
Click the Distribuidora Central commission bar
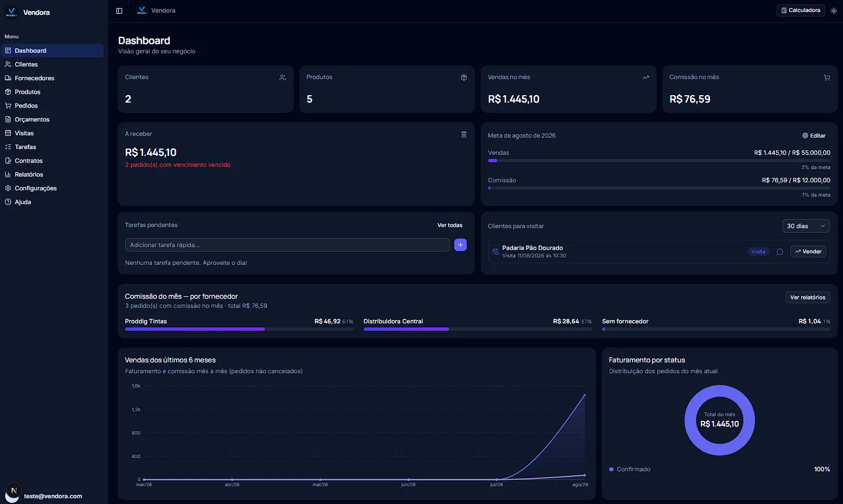point(478,329)
